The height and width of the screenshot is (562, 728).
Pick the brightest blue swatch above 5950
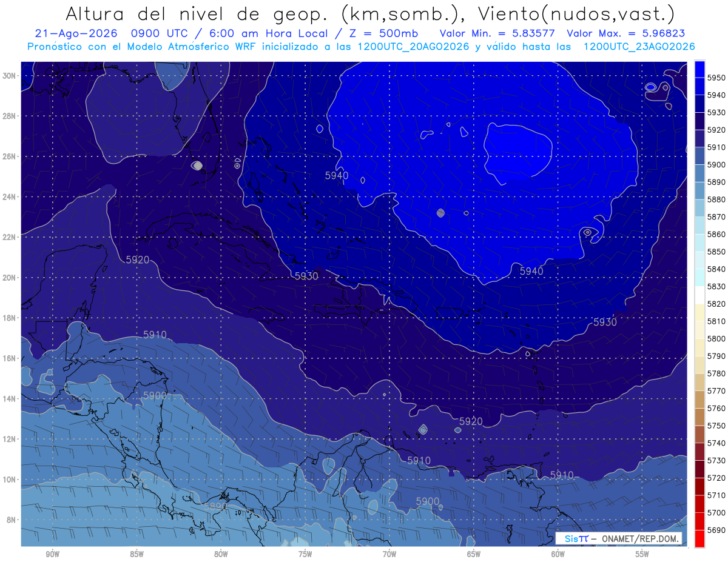coord(699,69)
